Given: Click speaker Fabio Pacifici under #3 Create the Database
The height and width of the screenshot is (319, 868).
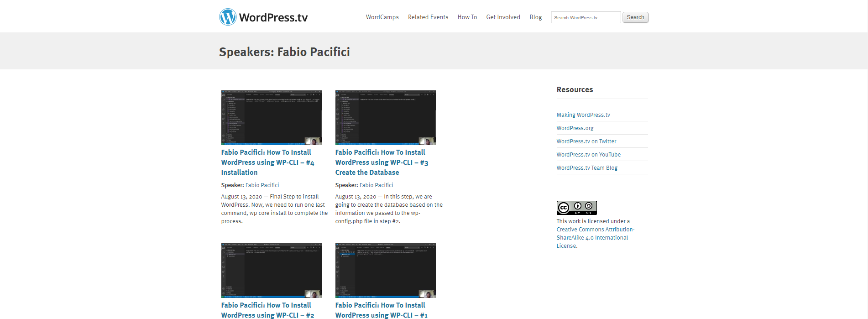Looking at the screenshot, I should click(x=376, y=185).
